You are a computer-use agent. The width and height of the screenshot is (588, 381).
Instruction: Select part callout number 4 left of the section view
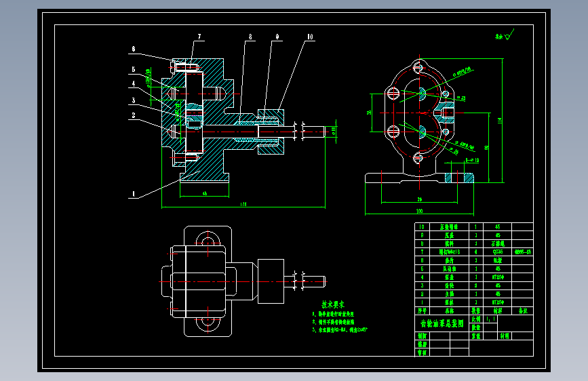point(133,83)
